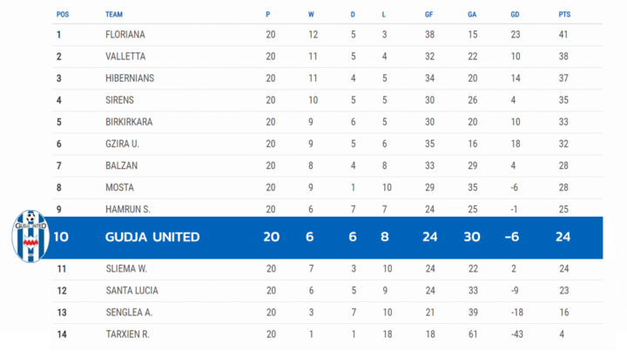Click the GA column header
Screen dimensions: 627x364
(x=472, y=15)
